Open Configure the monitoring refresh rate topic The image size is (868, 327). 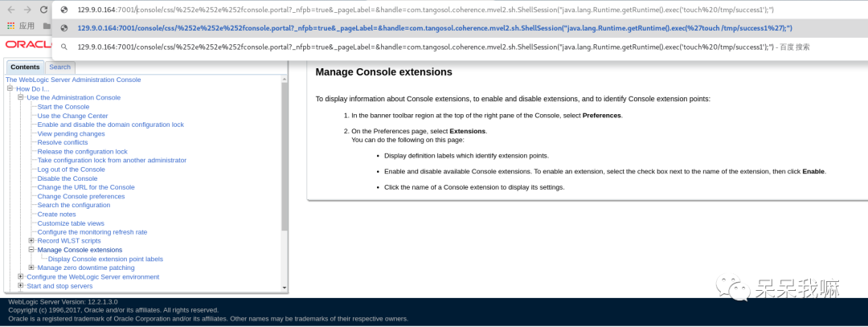click(92, 232)
